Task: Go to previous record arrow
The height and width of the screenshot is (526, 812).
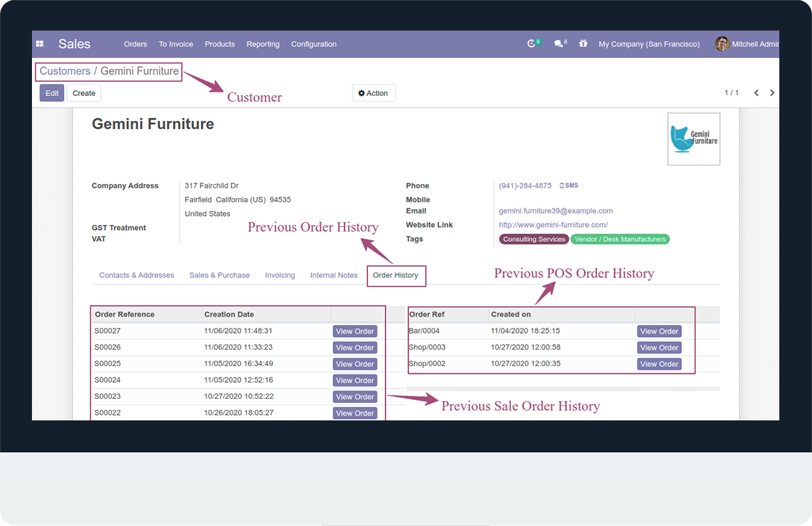Action: pos(756,92)
